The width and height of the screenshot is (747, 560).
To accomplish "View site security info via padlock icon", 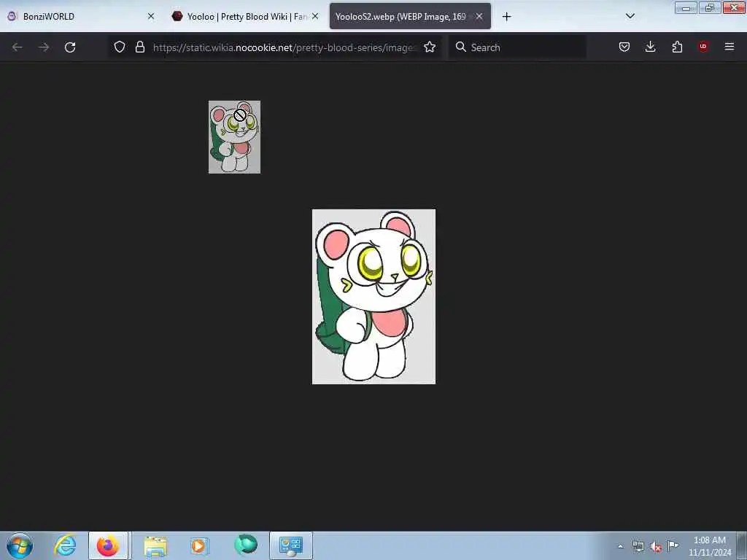I will [x=139, y=47].
